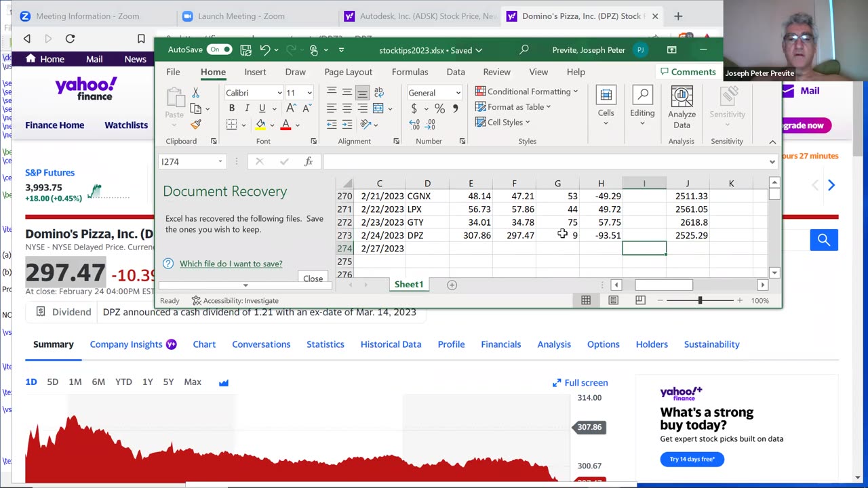Click the Comments button
Image resolution: width=868 pixels, height=488 pixels.
pyautogui.click(x=687, y=72)
